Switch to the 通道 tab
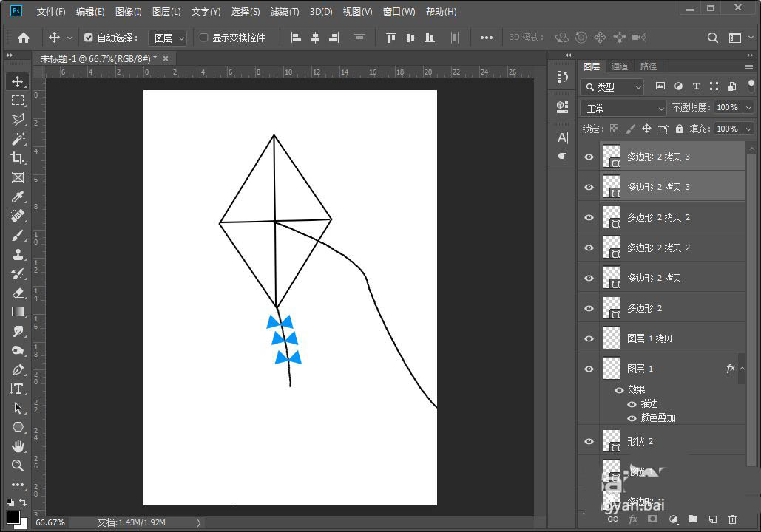 pyautogui.click(x=620, y=66)
